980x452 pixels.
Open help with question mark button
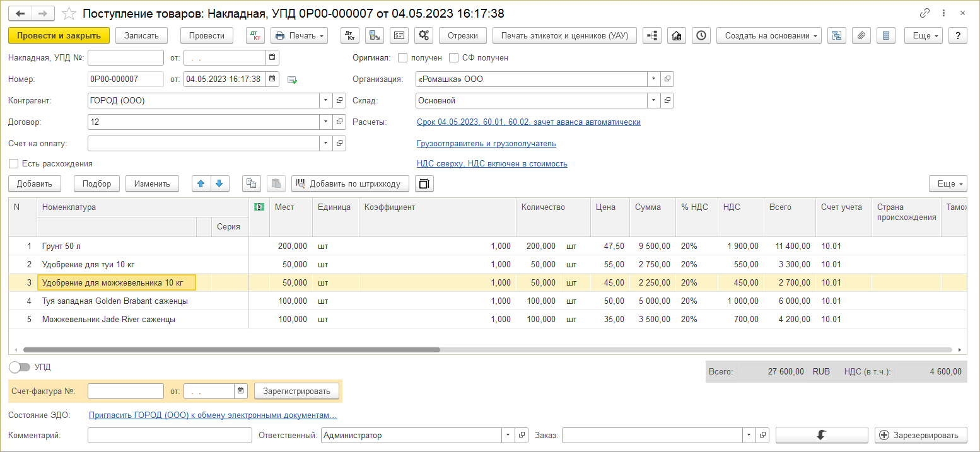[x=958, y=36]
